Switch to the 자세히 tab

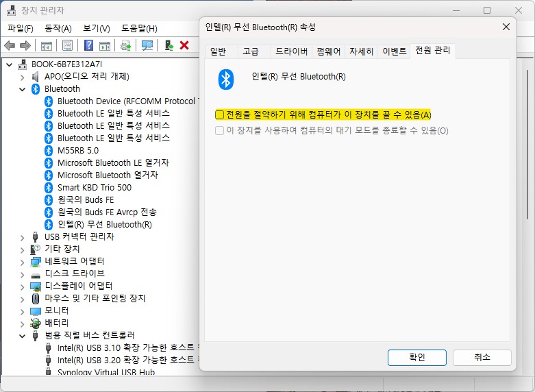tap(361, 51)
